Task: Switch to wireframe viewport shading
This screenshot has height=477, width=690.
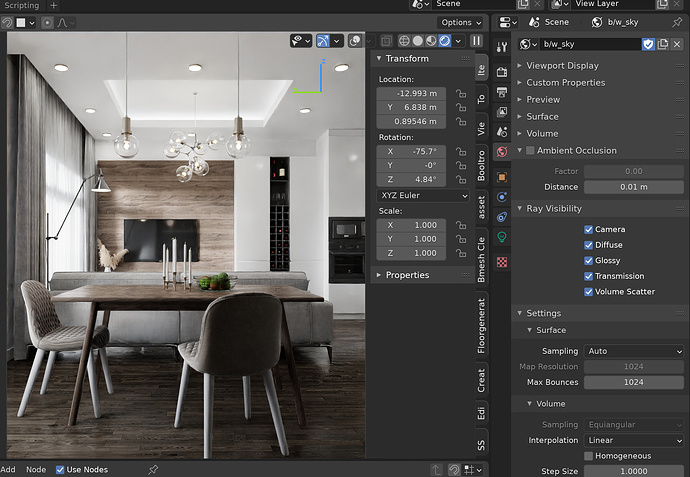Action: pyautogui.click(x=404, y=41)
